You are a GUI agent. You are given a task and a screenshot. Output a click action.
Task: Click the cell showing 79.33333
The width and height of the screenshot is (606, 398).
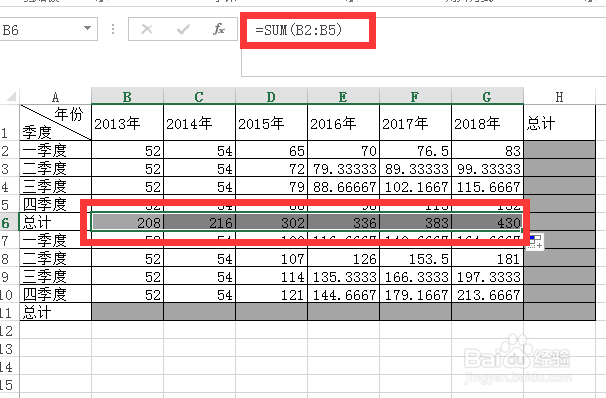[343, 168]
